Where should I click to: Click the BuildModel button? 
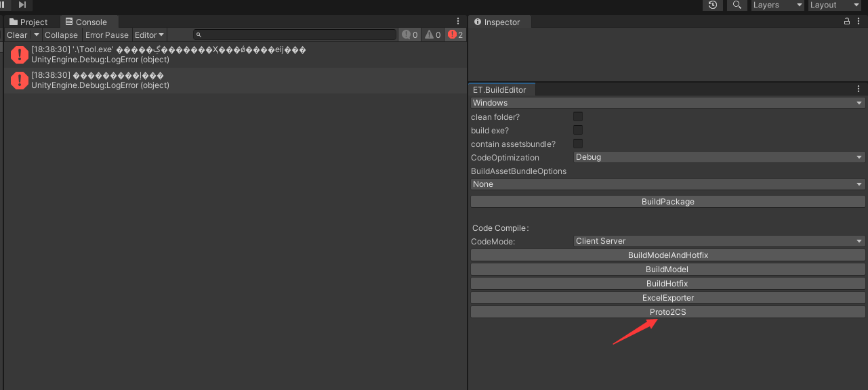[x=667, y=269]
